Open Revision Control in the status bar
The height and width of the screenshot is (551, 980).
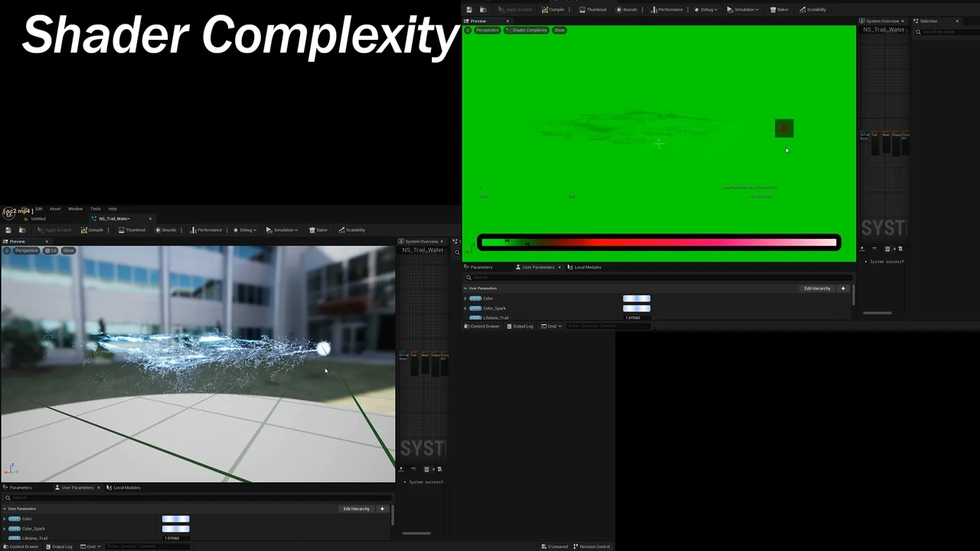tap(592, 546)
